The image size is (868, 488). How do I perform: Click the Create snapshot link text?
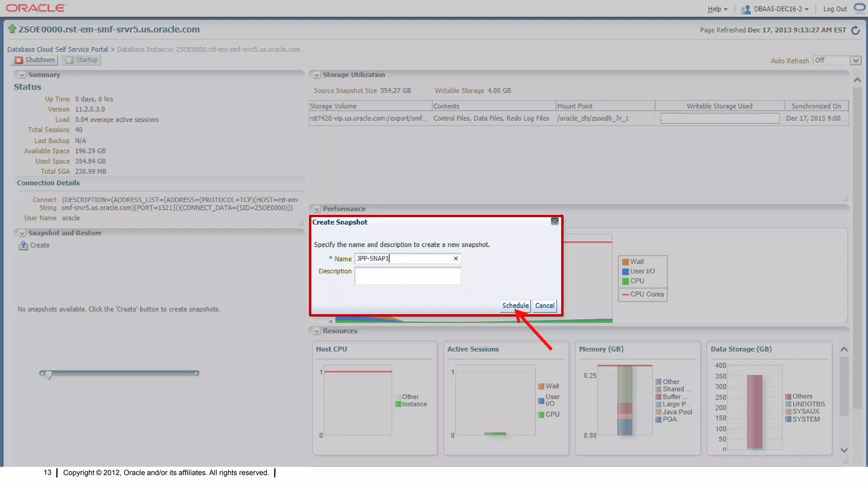pos(40,245)
